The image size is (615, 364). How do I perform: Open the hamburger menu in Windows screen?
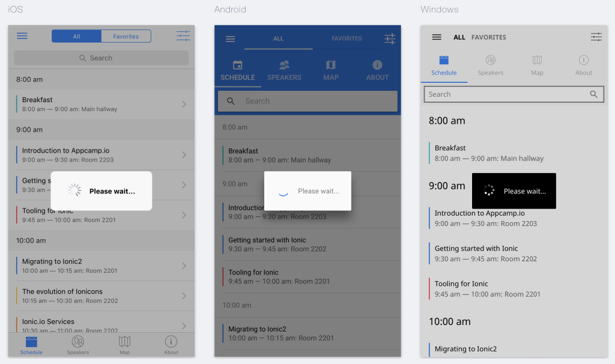[437, 37]
